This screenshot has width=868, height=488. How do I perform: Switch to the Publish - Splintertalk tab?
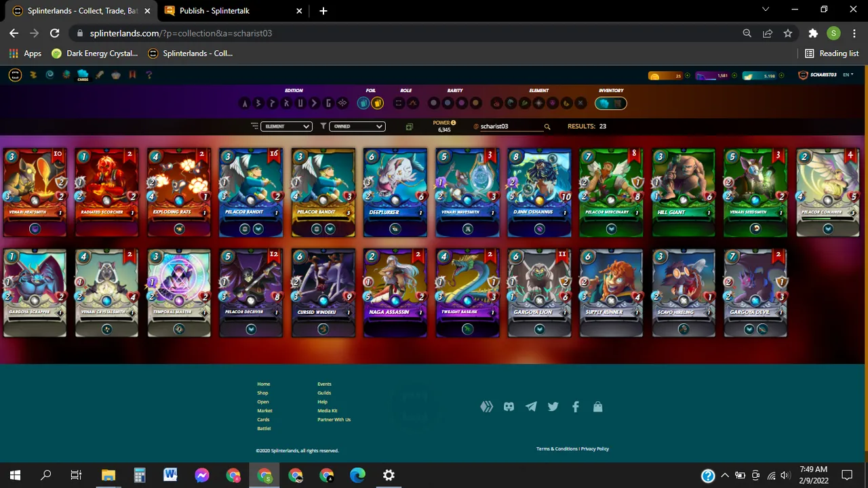(232, 11)
